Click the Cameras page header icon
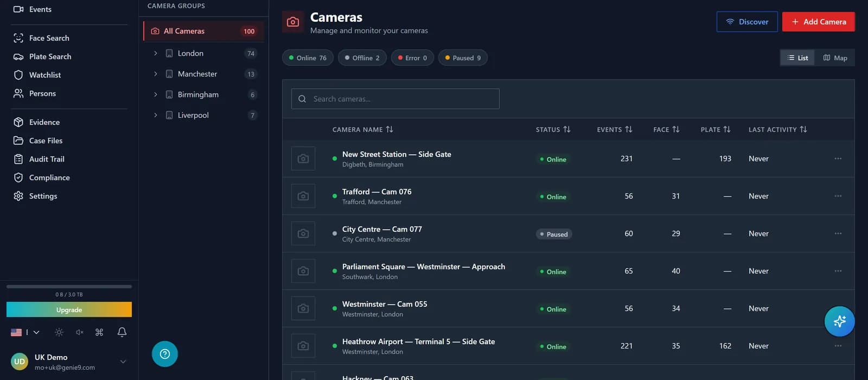The width and height of the screenshot is (868, 380). (293, 22)
